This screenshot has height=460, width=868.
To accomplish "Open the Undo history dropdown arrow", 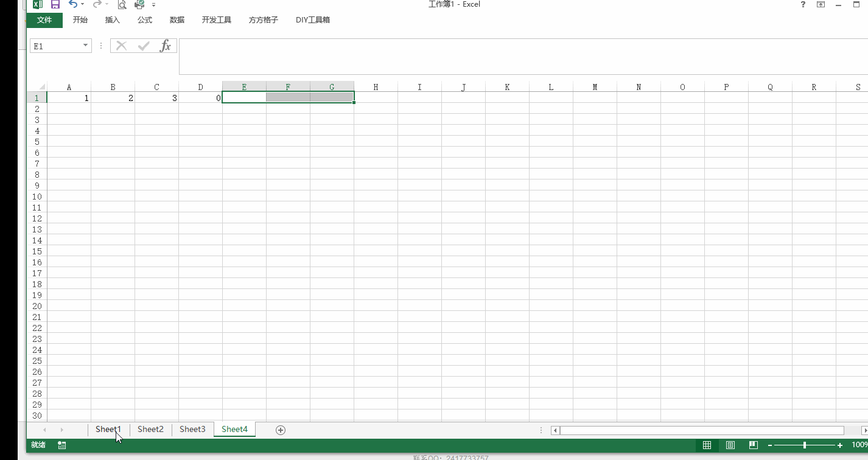I will 83,5.
